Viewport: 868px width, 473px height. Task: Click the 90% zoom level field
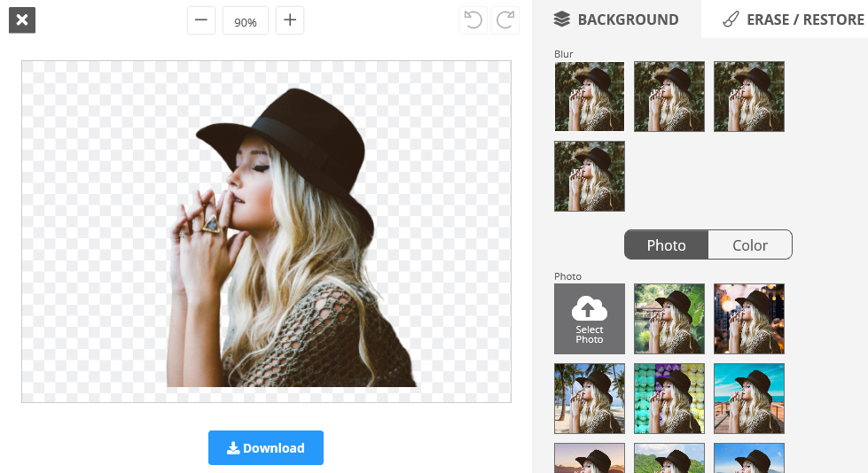pyautogui.click(x=246, y=21)
